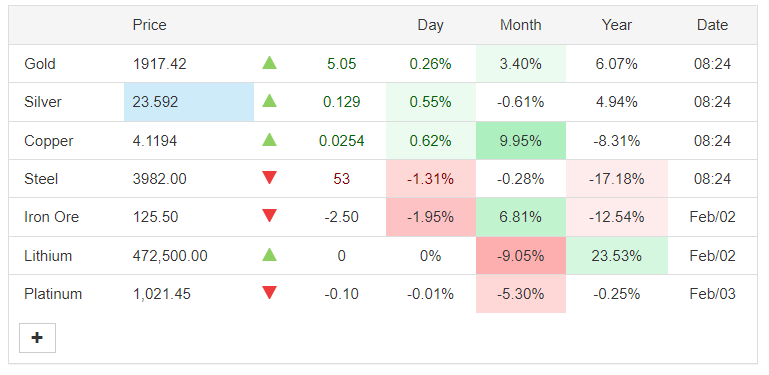Sort by the Price column header

coord(150,25)
